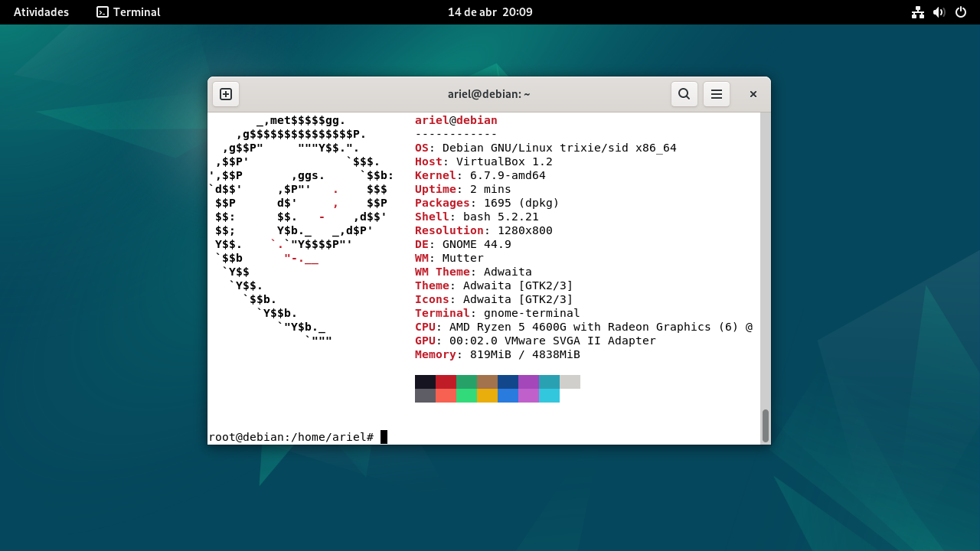Click the root@debian command prompt
This screenshot has height=551, width=980.
(x=291, y=437)
